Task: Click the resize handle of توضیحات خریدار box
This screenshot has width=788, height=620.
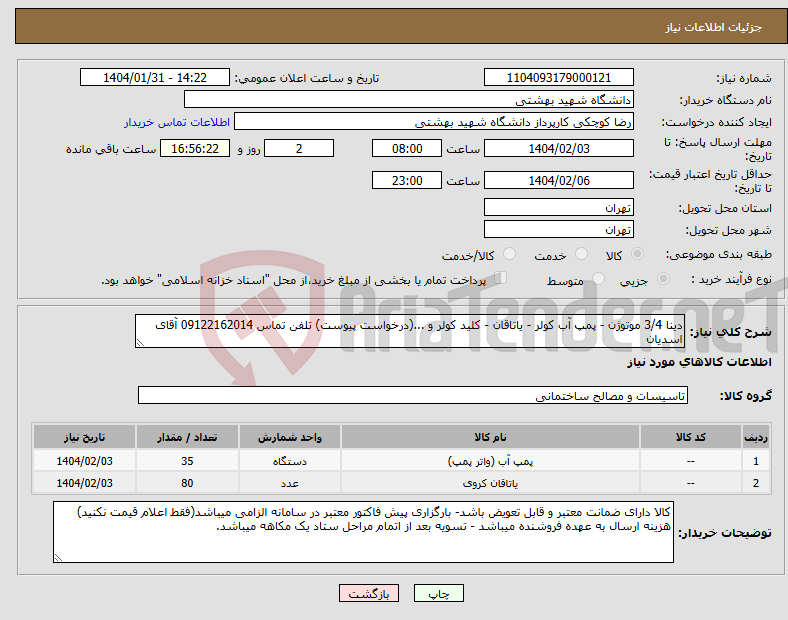Action: click(58, 557)
